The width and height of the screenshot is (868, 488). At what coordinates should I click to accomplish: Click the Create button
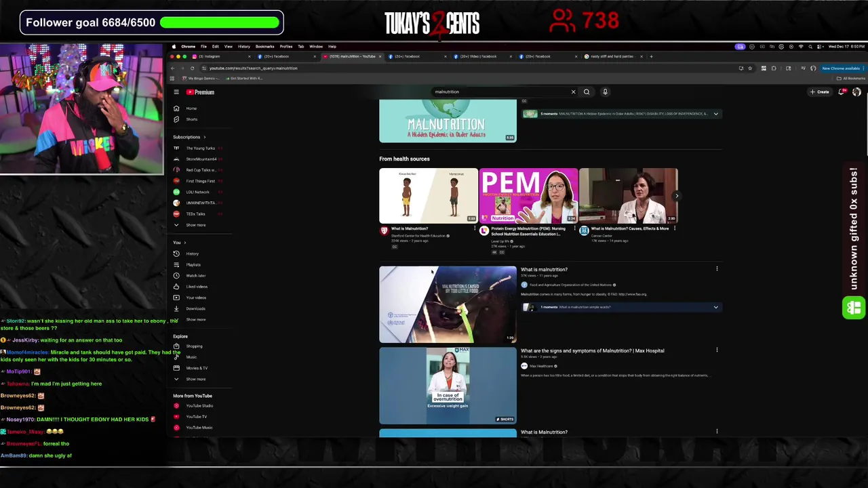(819, 92)
